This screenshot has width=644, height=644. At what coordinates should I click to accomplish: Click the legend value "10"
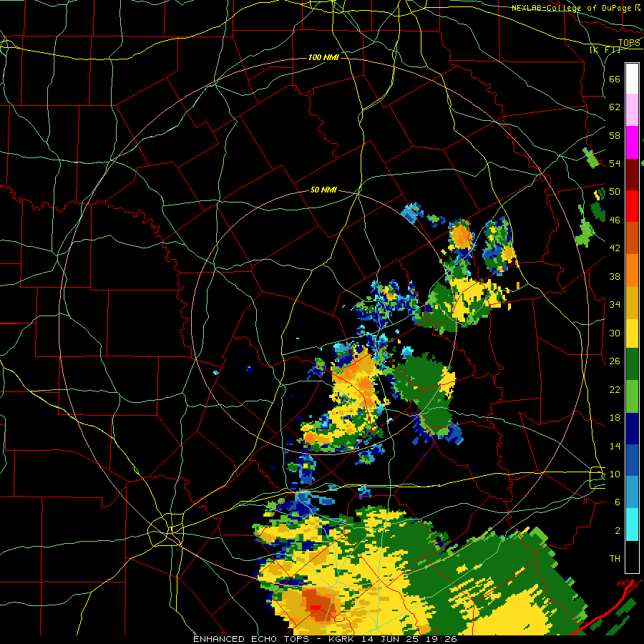(615, 474)
